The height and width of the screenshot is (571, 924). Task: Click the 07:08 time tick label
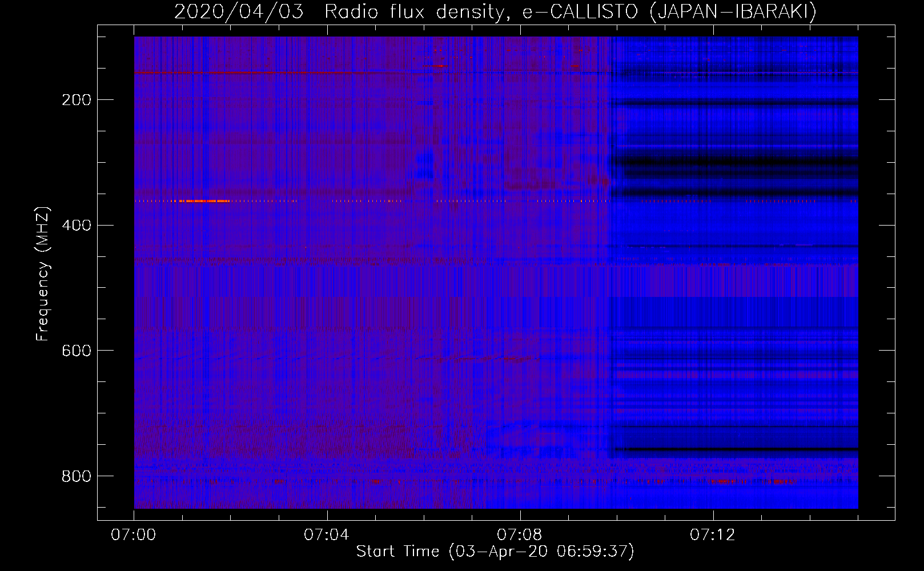click(x=520, y=535)
